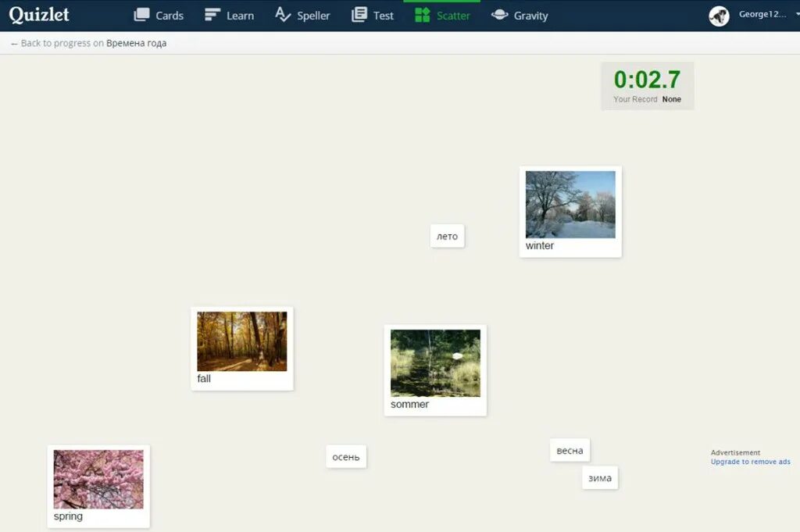This screenshot has height=532, width=800.
Task: Open the Upgrade to remove ads link
Action: 750,462
